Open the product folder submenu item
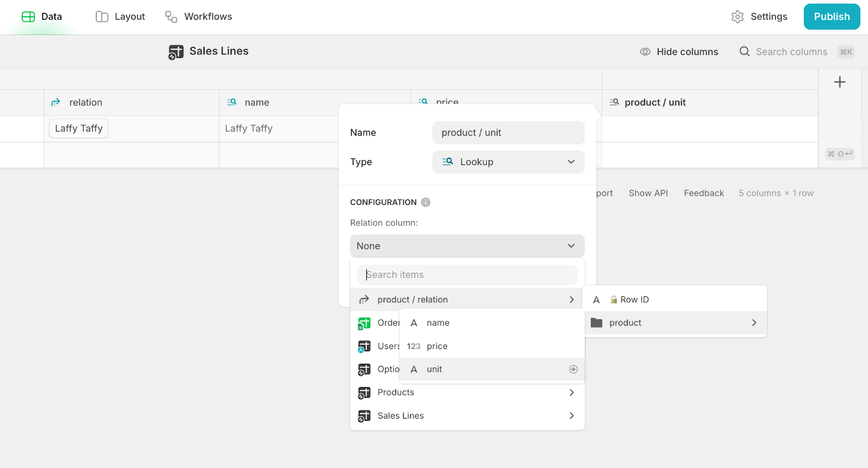Image resolution: width=868 pixels, height=468 pixels. click(x=675, y=323)
